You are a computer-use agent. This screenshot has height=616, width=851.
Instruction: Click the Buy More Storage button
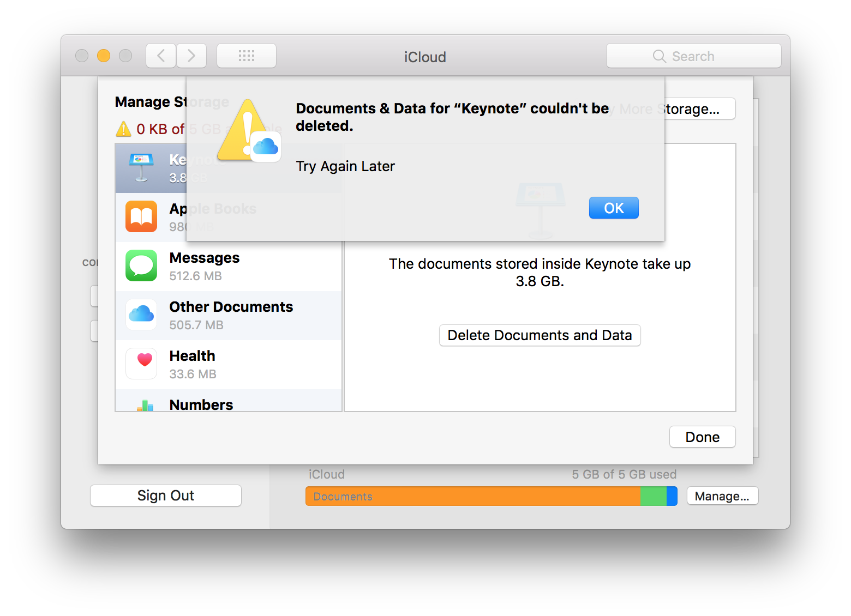point(700,109)
